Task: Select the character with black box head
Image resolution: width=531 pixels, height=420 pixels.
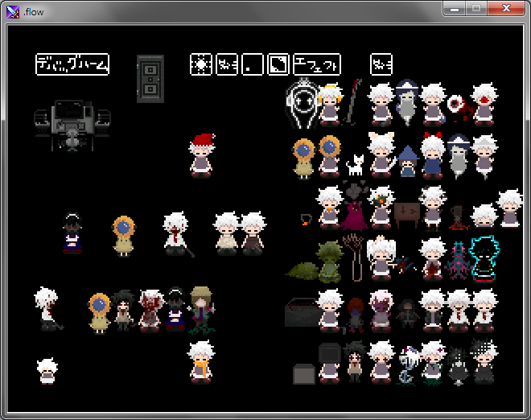Action: pyautogui.click(x=330, y=362)
